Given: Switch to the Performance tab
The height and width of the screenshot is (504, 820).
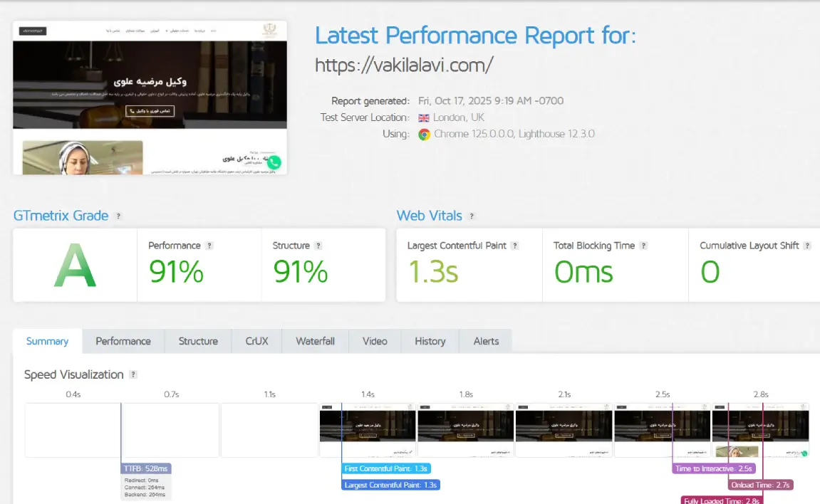Looking at the screenshot, I should pos(123,341).
